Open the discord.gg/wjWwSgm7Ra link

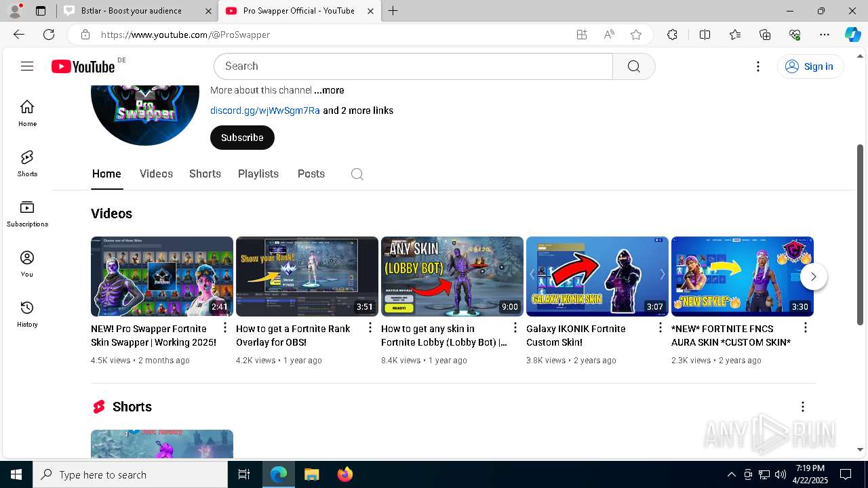265,110
